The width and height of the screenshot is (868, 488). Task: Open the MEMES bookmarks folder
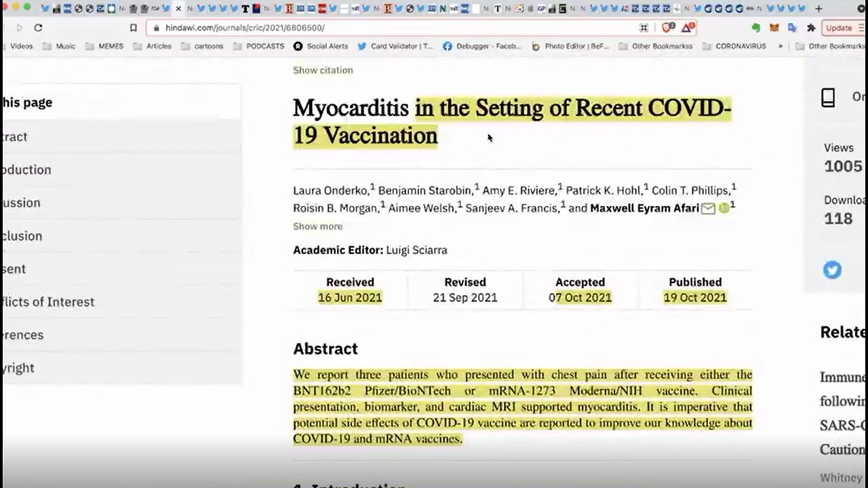(103, 46)
